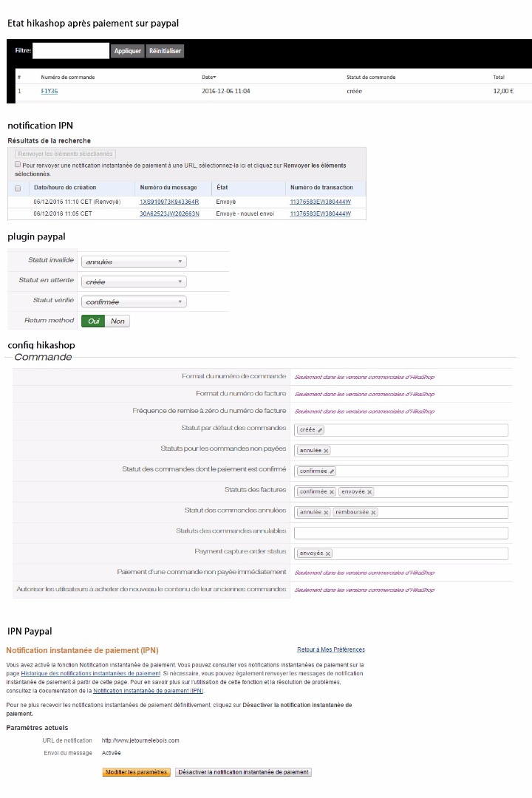Click Modifier les paramètres button
Viewport: 532px width, 798px height.
[137, 772]
